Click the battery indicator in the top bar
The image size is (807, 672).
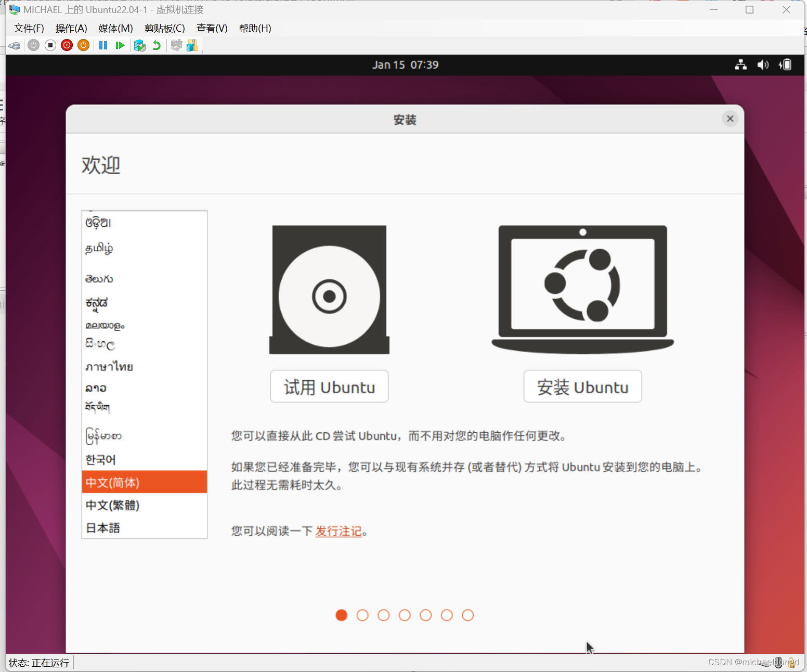pos(785,64)
